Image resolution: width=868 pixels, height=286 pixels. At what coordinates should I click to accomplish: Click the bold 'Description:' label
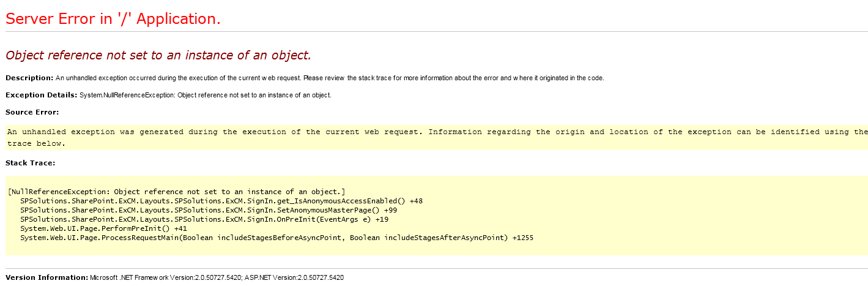[29, 78]
